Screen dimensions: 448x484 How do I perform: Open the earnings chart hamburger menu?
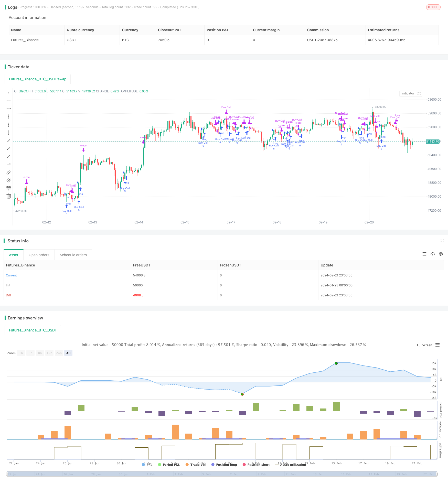(438, 345)
